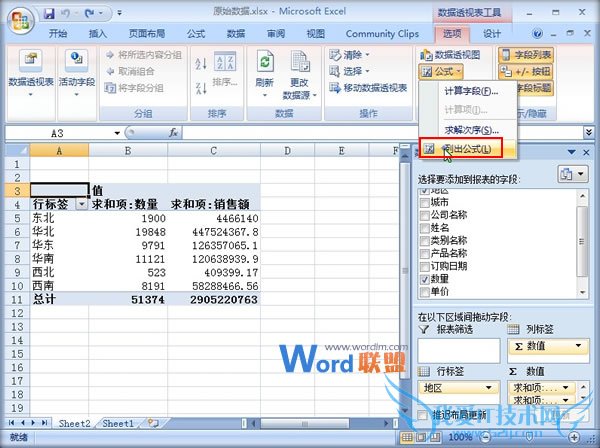This screenshot has height=448, width=600.
Task: Sort descending with the Z-A icon
Action: click(x=201, y=88)
